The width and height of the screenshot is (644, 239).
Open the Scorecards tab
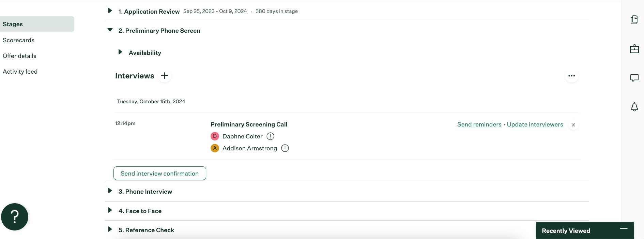(x=19, y=40)
